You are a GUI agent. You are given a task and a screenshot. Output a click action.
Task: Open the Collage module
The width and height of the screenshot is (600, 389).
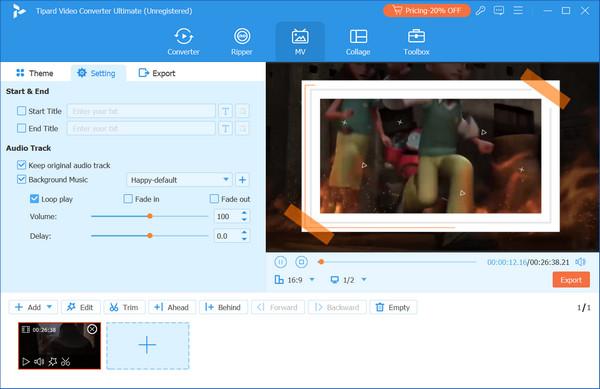pyautogui.click(x=358, y=42)
